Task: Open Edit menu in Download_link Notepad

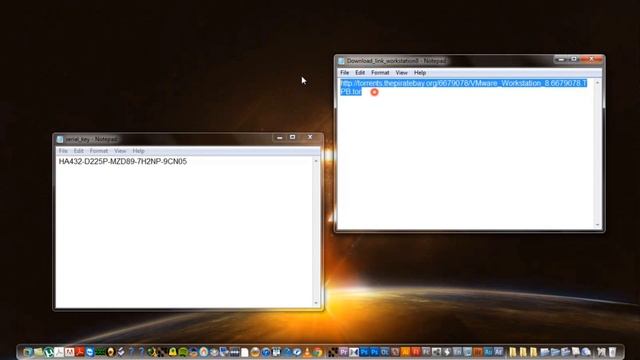Action: tap(360, 73)
